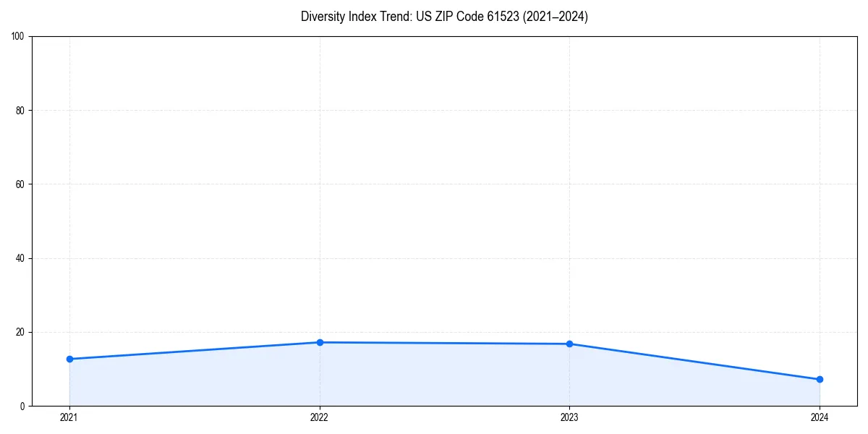Select the 2023 x-axis label
The height and width of the screenshot is (434, 868).
coord(569,417)
